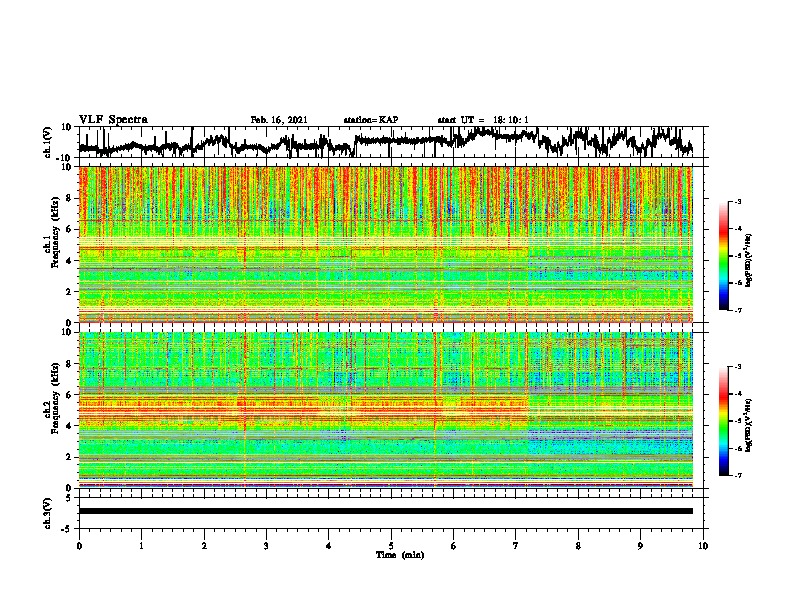
Task: Click the ch.1 voltage waveform trace
Action: click(386, 142)
